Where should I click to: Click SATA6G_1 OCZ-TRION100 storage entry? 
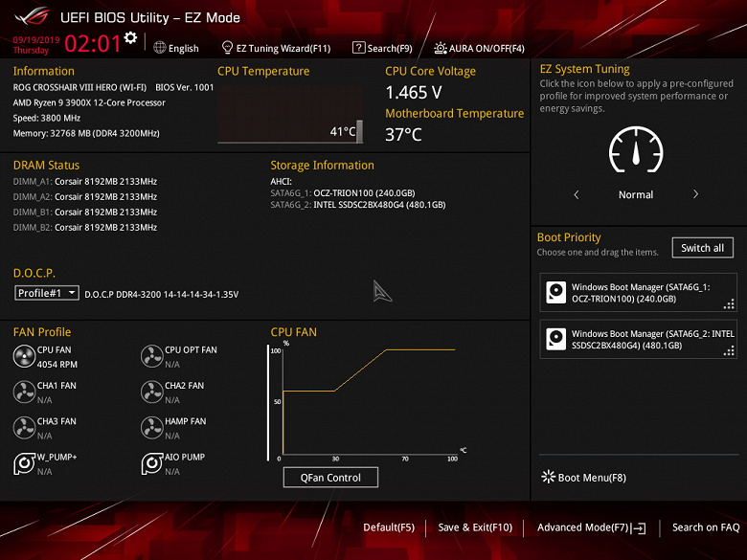click(x=343, y=192)
